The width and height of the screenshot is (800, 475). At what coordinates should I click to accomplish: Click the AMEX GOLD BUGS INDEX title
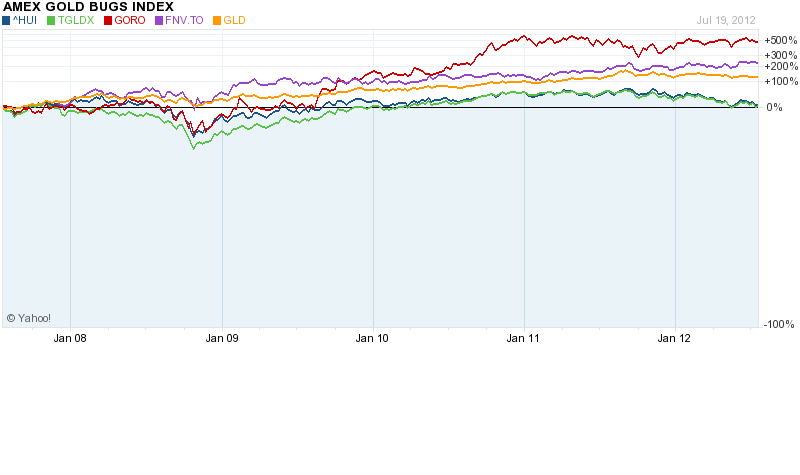pyautogui.click(x=88, y=7)
